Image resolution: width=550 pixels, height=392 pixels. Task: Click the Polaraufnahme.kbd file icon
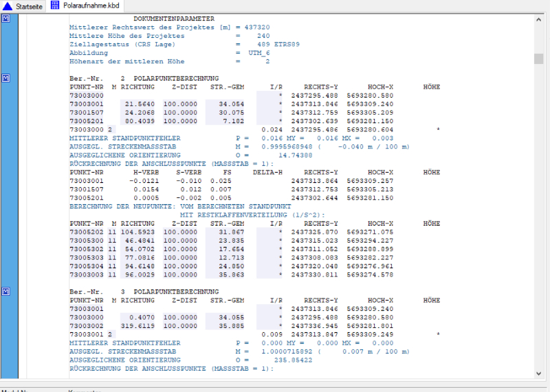tap(54, 5)
